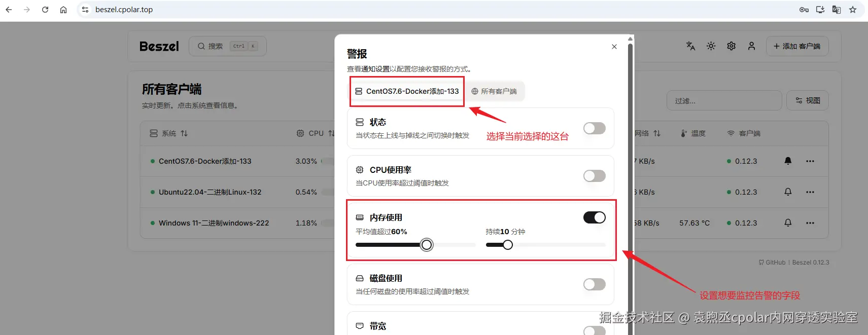Viewport: 868px width, 335px height.
Task: Open CentOS7.6-Docker添加-133 system row
Action: point(205,161)
